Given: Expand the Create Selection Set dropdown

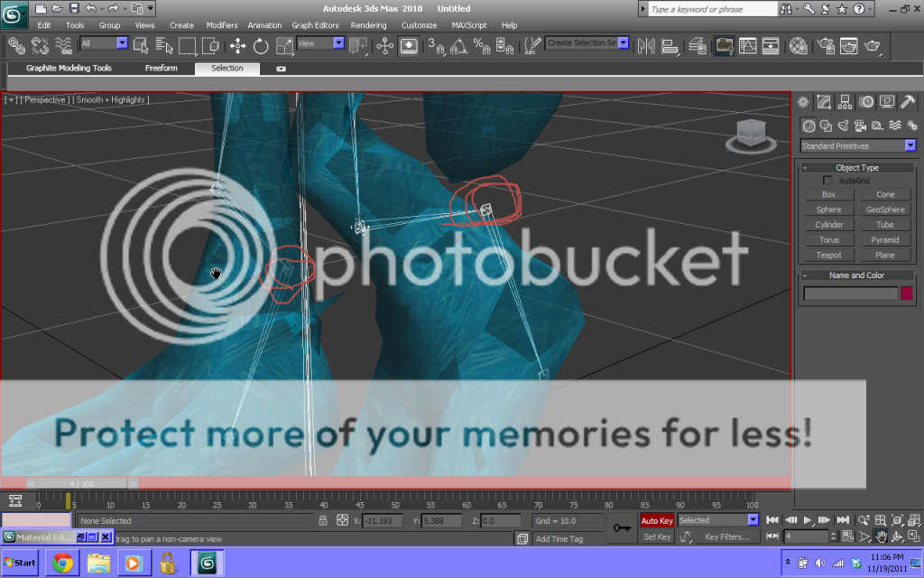Looking at the screenshot, I should click(623, 42).
